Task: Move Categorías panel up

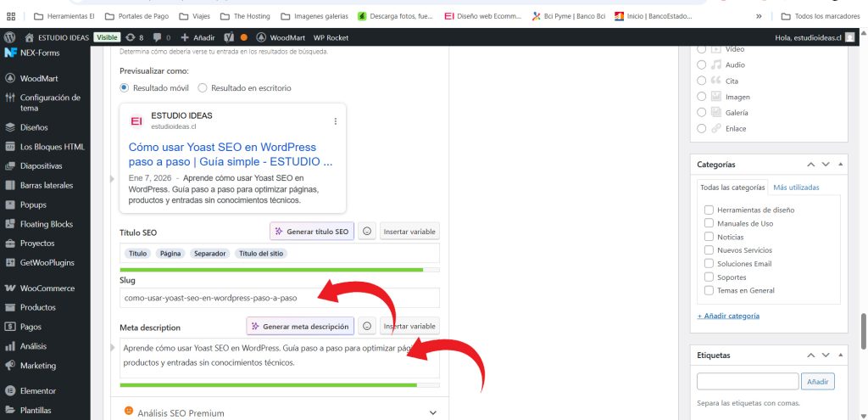Action: pos(811,165)
